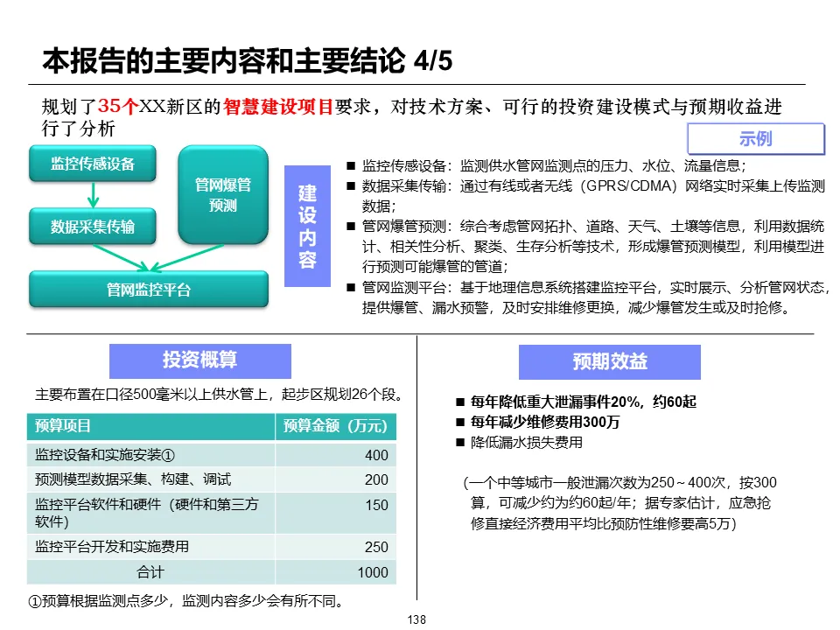Click the bullet starting 管网监测平台：基于地理信息

(x=588, y=297)
